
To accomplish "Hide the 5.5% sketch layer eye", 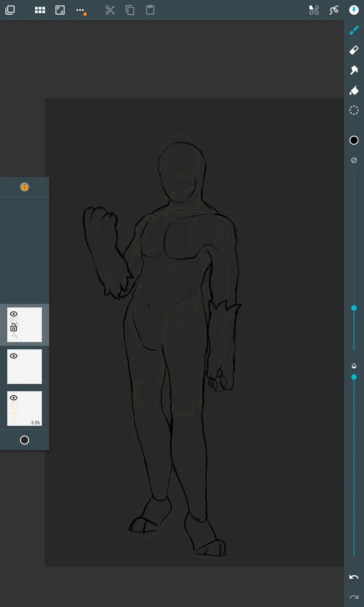I will click(x=14, y=398).
